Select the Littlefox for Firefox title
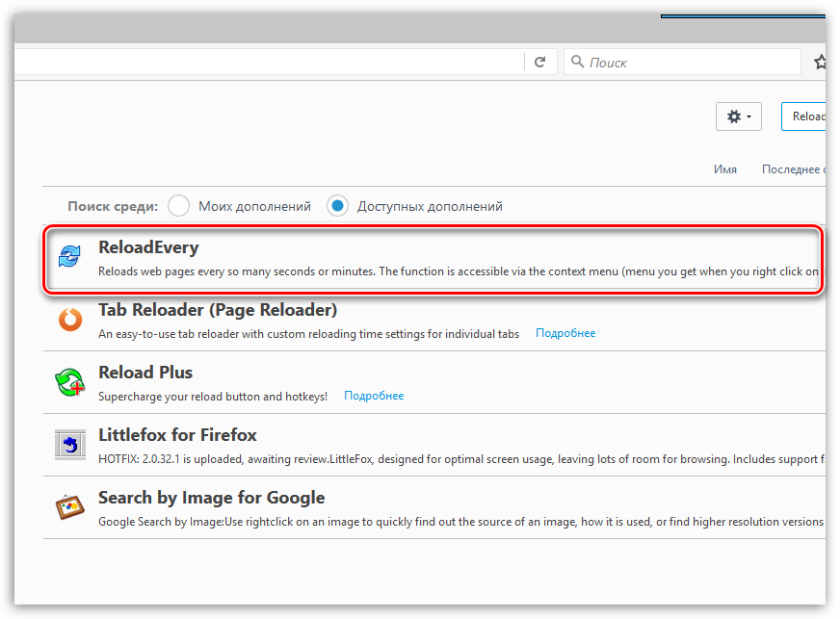Image resolution: width=840 pixels, height=619 pixels. (x=177, y=435)
